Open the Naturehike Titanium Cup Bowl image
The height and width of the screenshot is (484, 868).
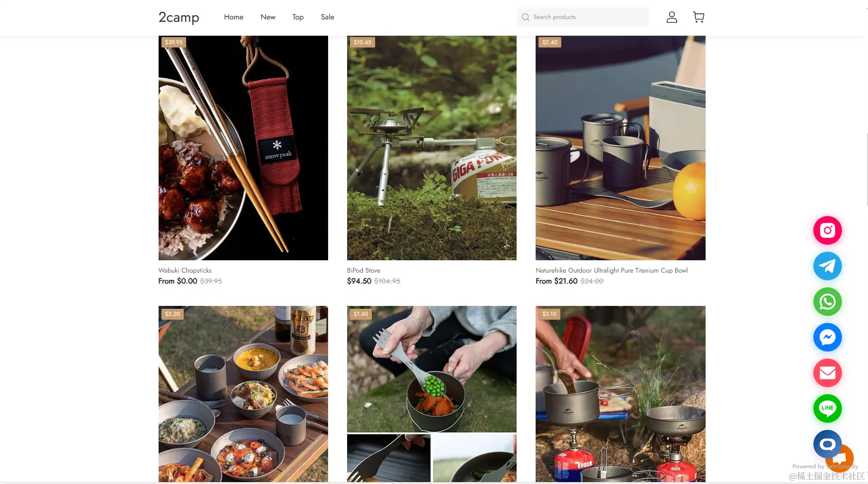pos(620,148)
